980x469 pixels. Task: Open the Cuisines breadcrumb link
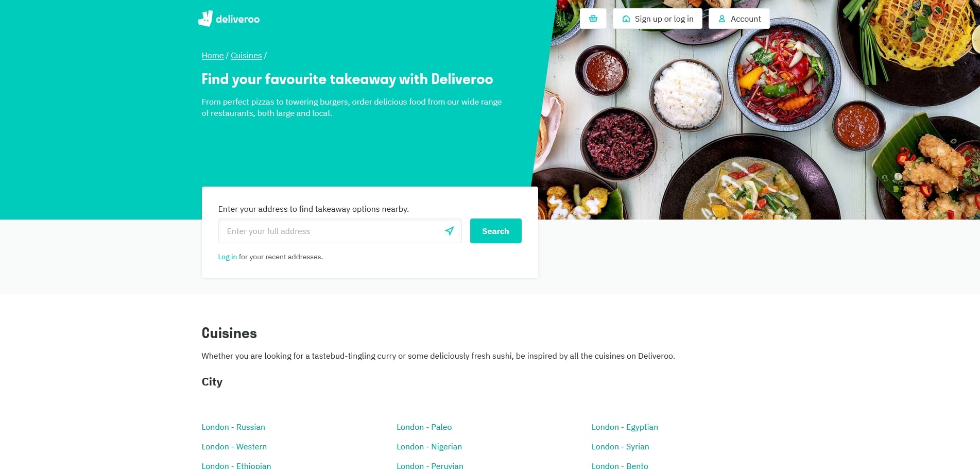tap(246, 55)
